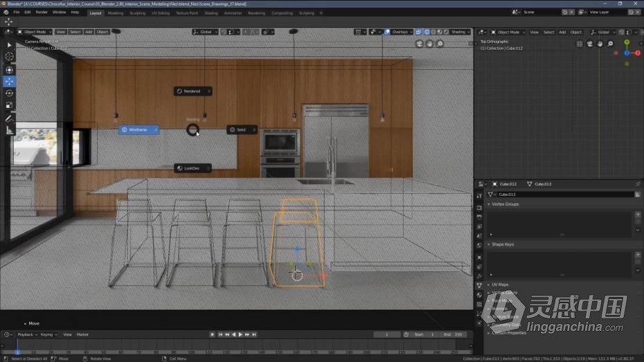Click red X axis on navigation gizmo
The image size is (644, 362).
pos(638,53)
